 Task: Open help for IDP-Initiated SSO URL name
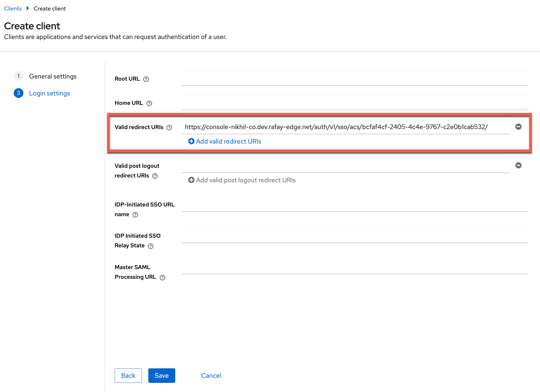click(x=135, y=215)
